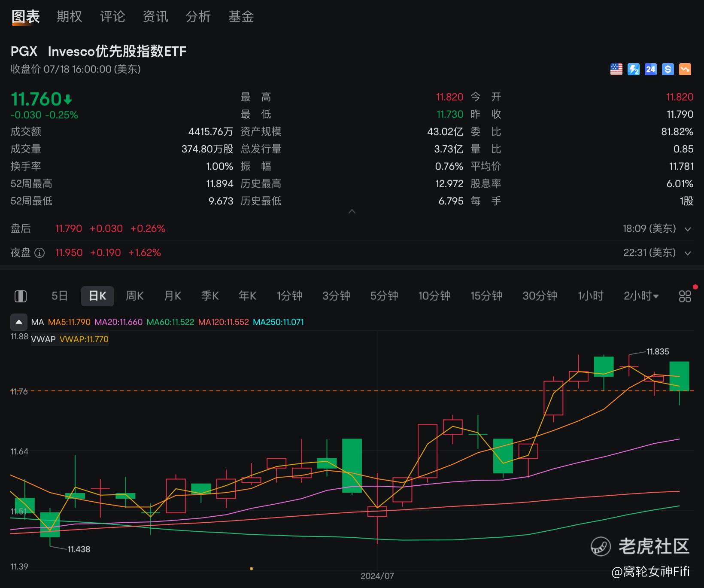Click the MA5:11.790 indicator label

pyautogui.click(x=69, y=322)
